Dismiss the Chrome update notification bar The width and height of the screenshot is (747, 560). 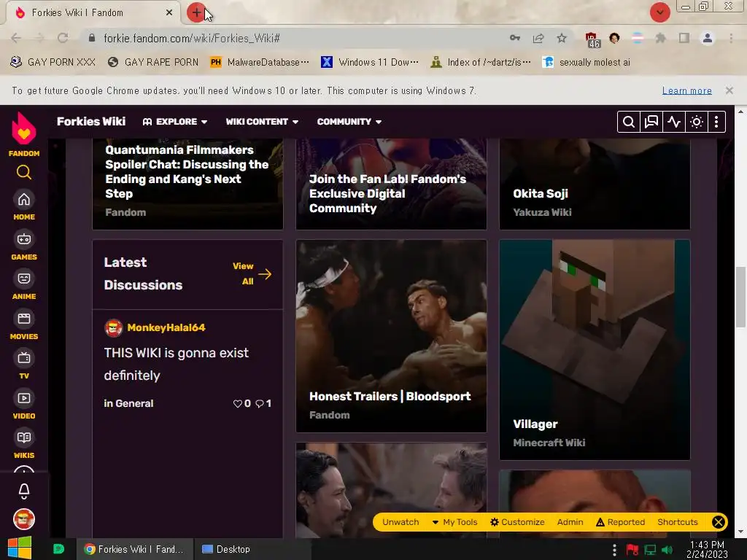click(729, 90)
